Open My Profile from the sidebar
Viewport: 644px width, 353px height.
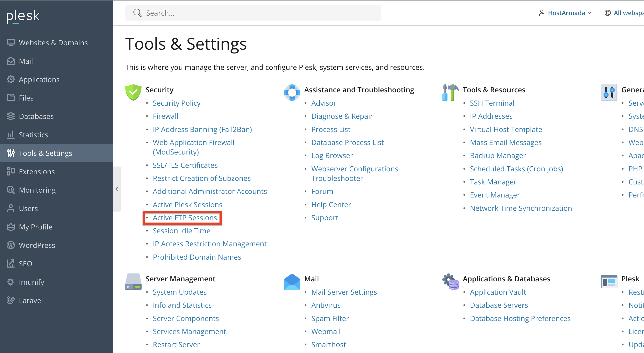pyautogui.click(x=56, y=227)
